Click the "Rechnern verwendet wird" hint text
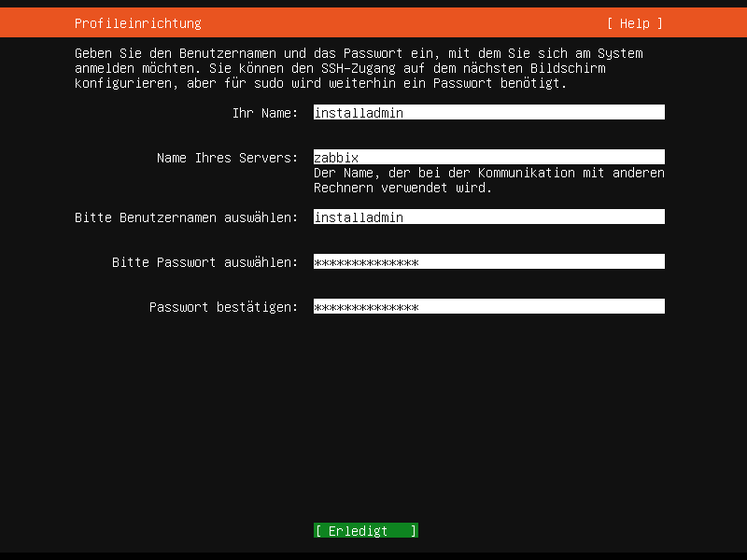747x560 pixels. pyautogui.click(x=402, y=188)
